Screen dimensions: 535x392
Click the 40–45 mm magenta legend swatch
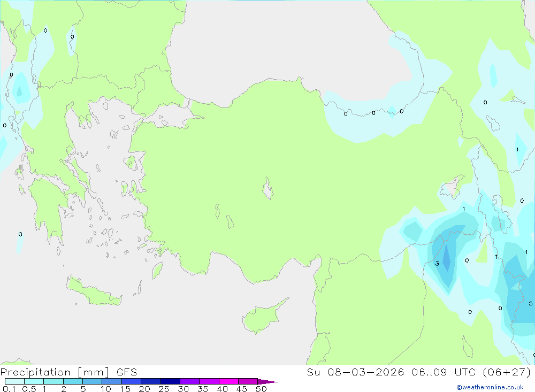click(x=228, y=381)
